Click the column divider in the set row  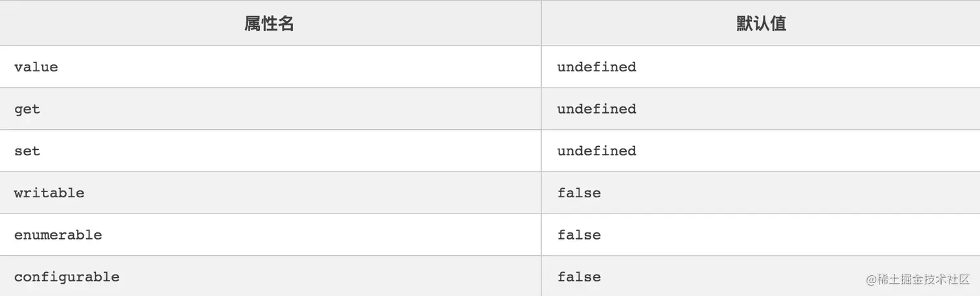tap(541, 151)
